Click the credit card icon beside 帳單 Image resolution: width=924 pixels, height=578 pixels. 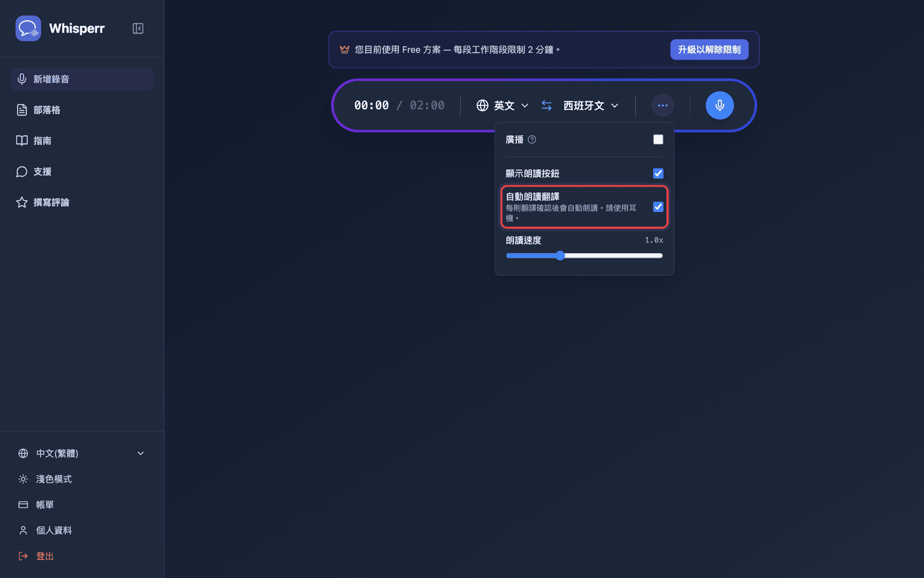(23, 505)
